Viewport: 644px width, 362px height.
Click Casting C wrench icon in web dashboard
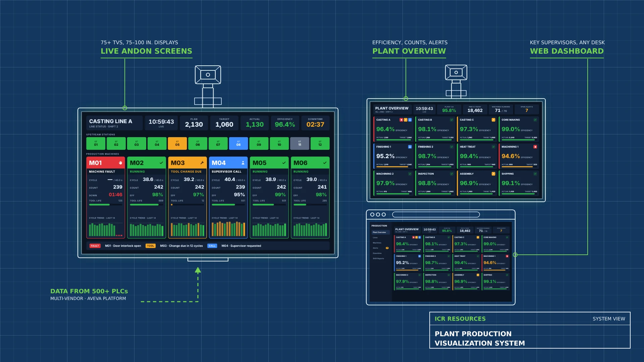tap(478, 237)
